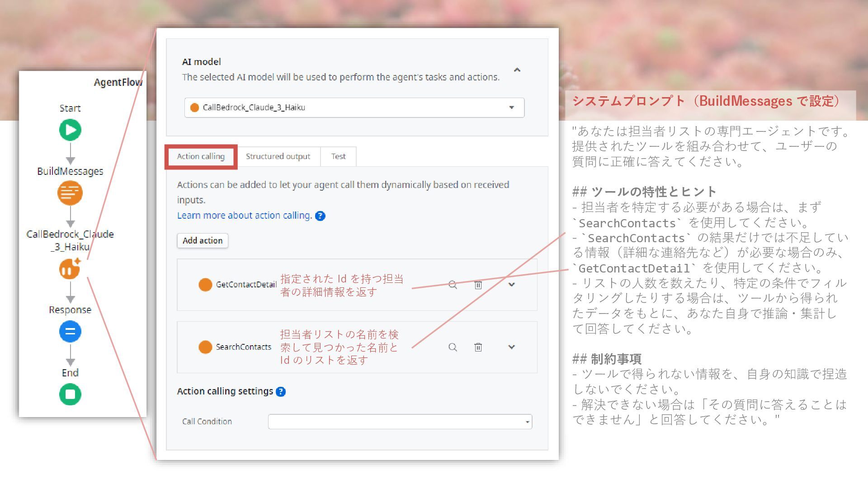868x488 pixels.
Task: Click help icon next to Learn more link
Action: coord(320,216)
